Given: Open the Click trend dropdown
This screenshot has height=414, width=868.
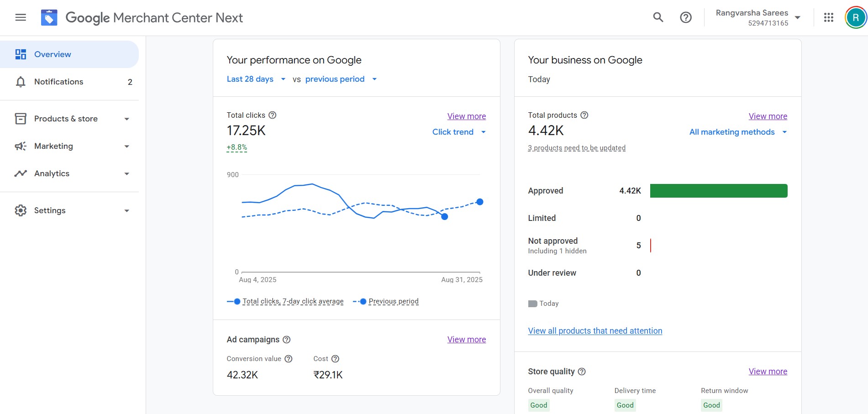Looking at the screenshot, I should [x=459, y=132].
